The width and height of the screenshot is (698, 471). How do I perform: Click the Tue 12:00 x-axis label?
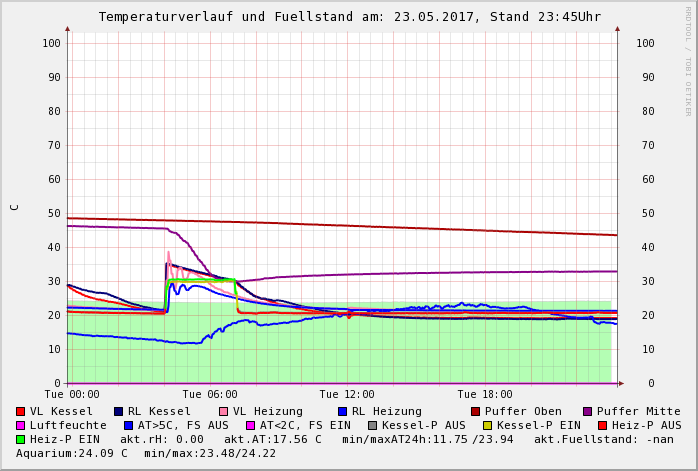click(347, 395)
